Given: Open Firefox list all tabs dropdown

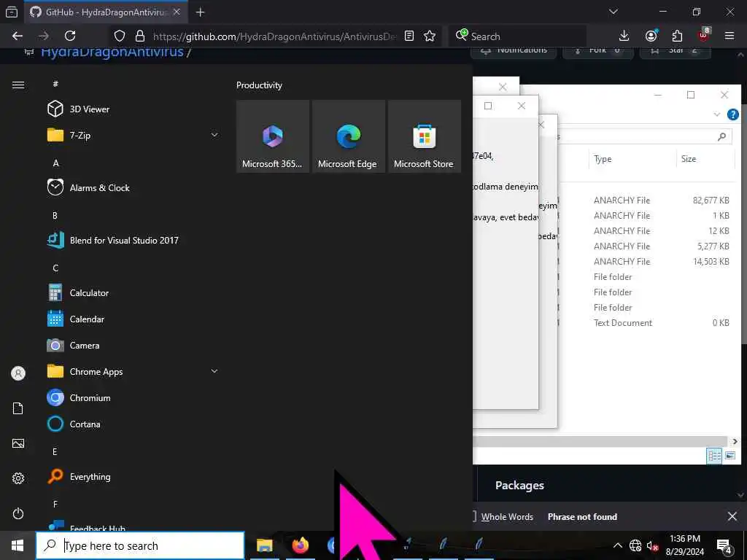Looking at the screenshot, I should pyautogui.click(x=614, y=12).
